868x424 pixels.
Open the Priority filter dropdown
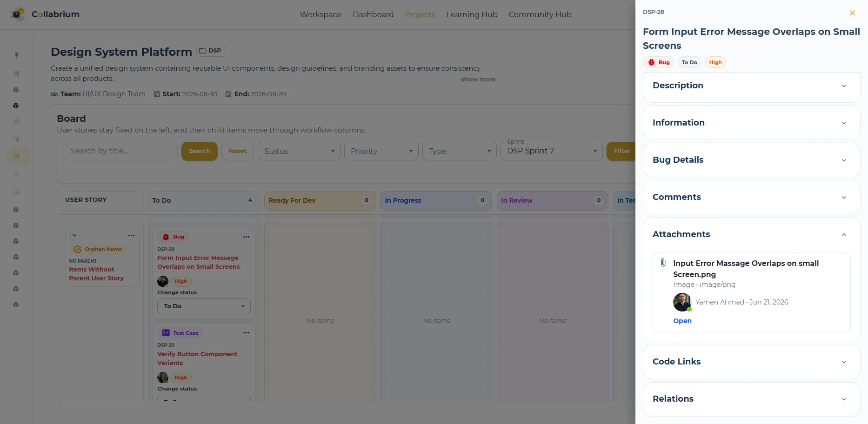(x=381, y=151)
